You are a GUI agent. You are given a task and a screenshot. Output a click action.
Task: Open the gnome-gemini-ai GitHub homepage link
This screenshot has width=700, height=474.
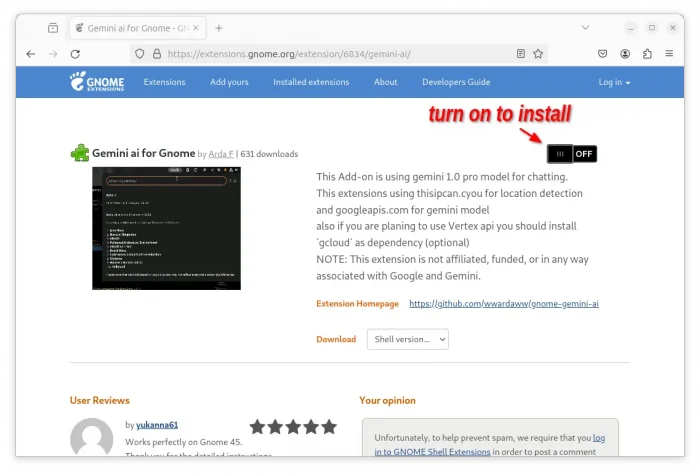(504, 303)
